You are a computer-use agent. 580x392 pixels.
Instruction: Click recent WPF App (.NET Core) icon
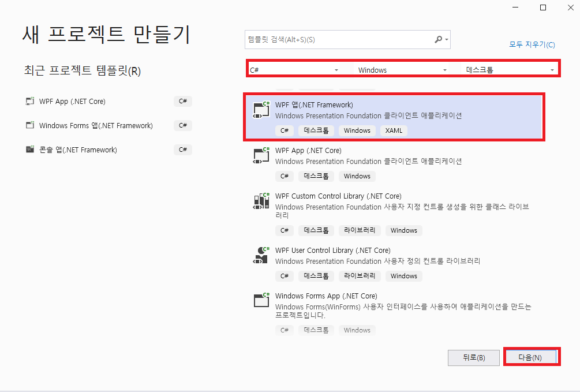[x=30, y=101]
